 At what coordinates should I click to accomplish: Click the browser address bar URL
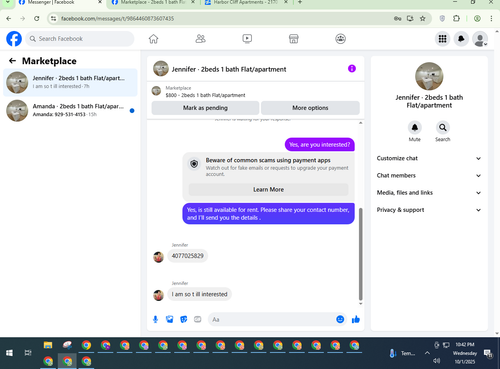(117, 19)
